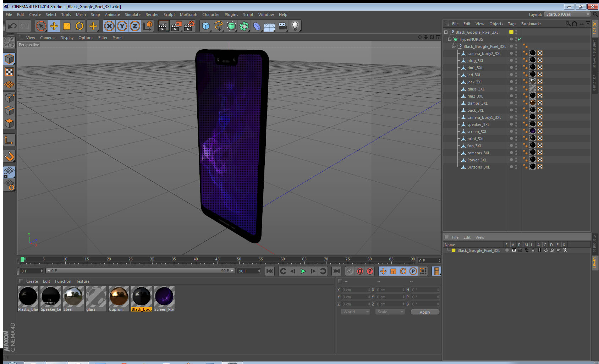Viewport: 599px width, 364px height.
Task: Render to Picture Viewer
Action: [176, 26]
